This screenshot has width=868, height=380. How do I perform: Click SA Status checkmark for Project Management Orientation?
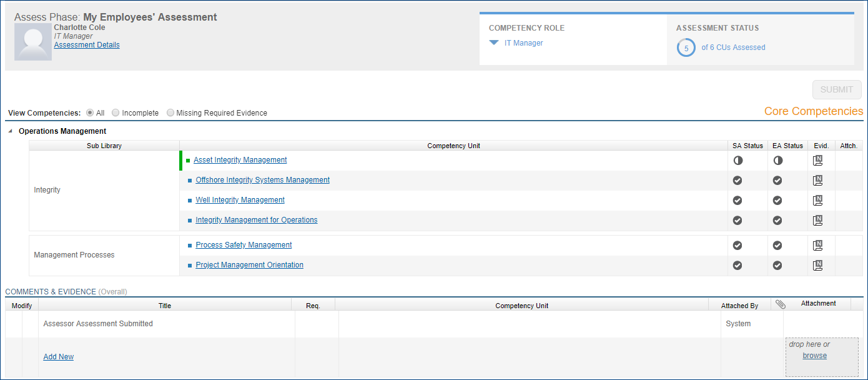[737, 266]
